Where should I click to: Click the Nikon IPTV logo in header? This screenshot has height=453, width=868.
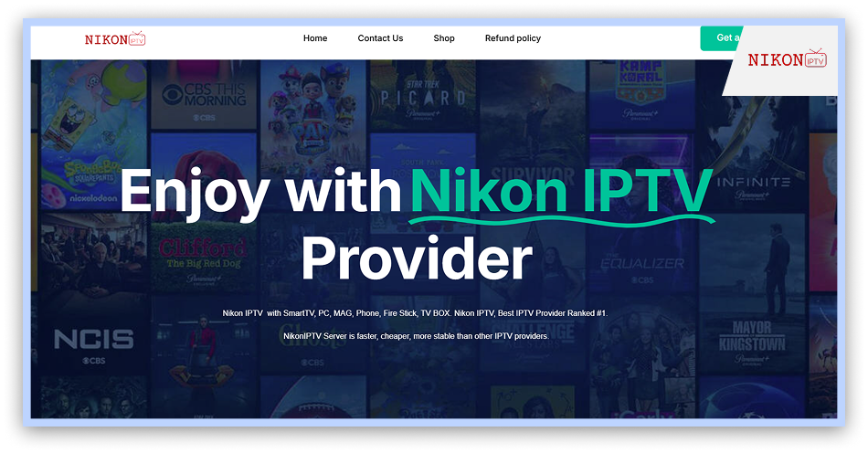[115, 38]
